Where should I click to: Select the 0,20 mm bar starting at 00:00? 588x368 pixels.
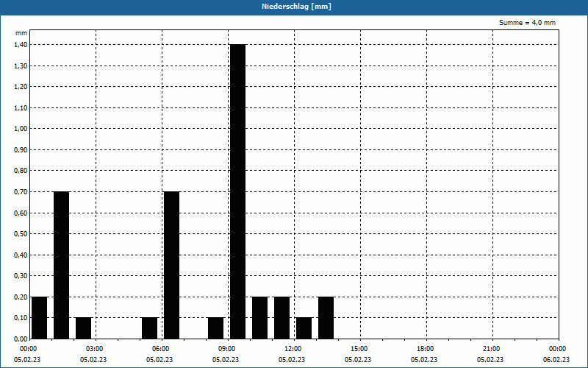[x=40, y=318]
